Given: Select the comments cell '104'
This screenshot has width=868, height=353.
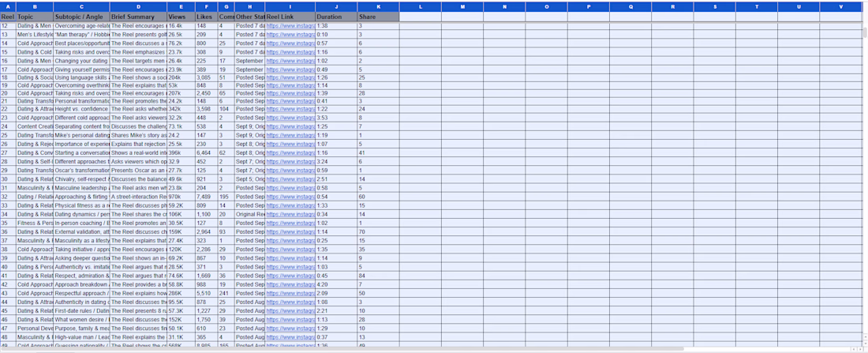Looking at the screenshot, I should (x=226, y=110).
